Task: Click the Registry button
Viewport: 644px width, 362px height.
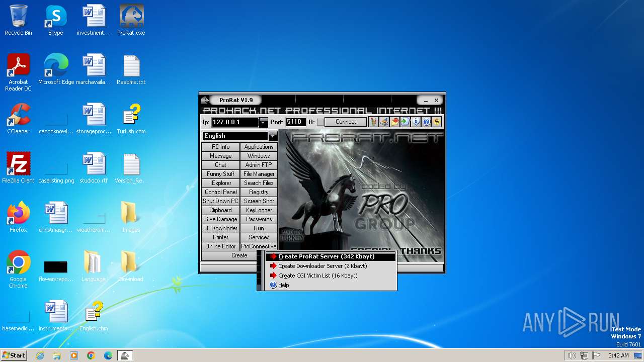Action: tap(259, 192)
